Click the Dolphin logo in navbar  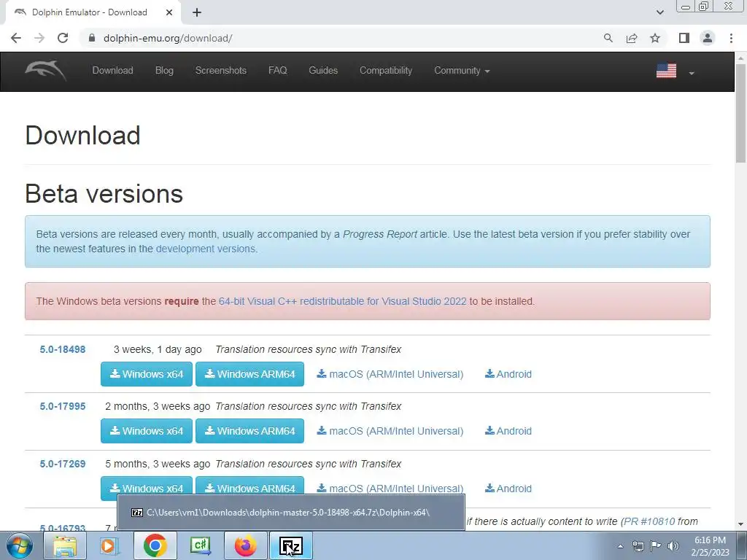46,71
